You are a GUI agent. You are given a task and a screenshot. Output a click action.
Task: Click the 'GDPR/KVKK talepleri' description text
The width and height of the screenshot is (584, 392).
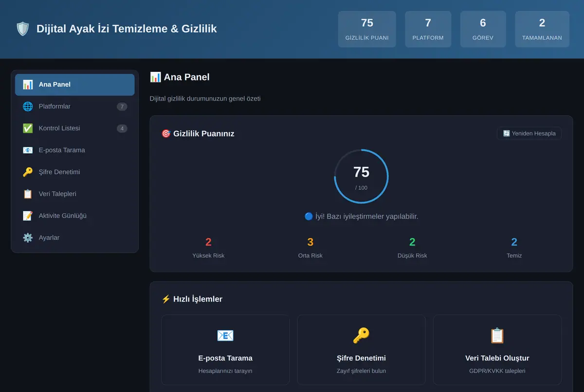[497, 371]
